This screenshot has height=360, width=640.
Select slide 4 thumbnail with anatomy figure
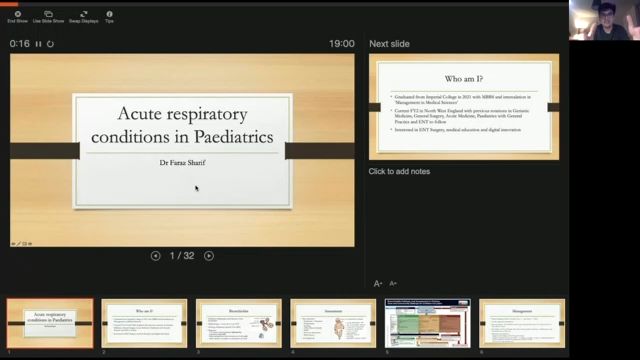coord(333,323)
